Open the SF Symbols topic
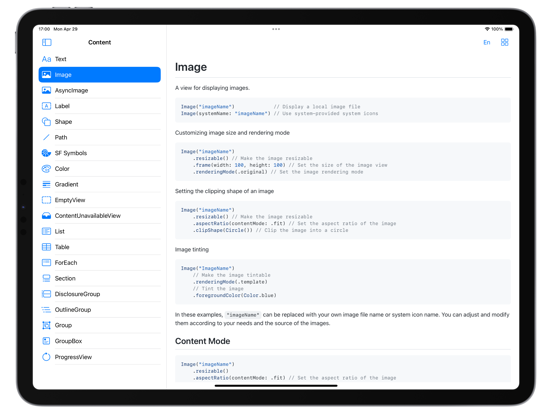 pyautogui.click(x=100, y=153)
